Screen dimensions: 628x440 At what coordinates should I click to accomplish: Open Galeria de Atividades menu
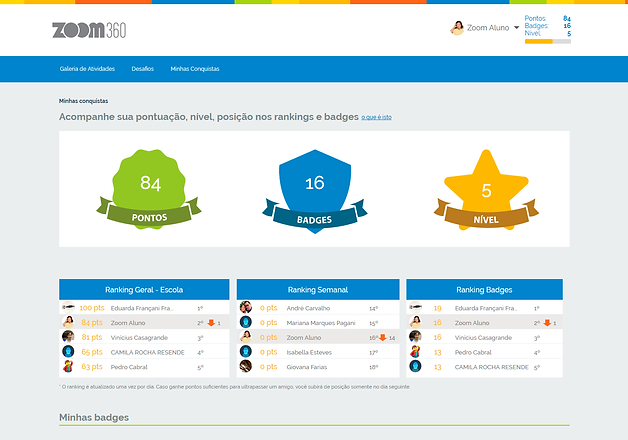[87, 69]
